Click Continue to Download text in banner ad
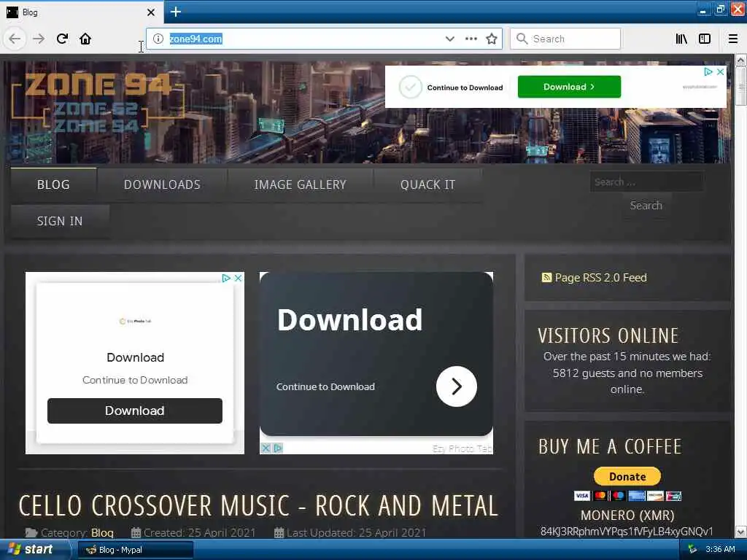This screenshot has width=747, height=560. (465, 87)
